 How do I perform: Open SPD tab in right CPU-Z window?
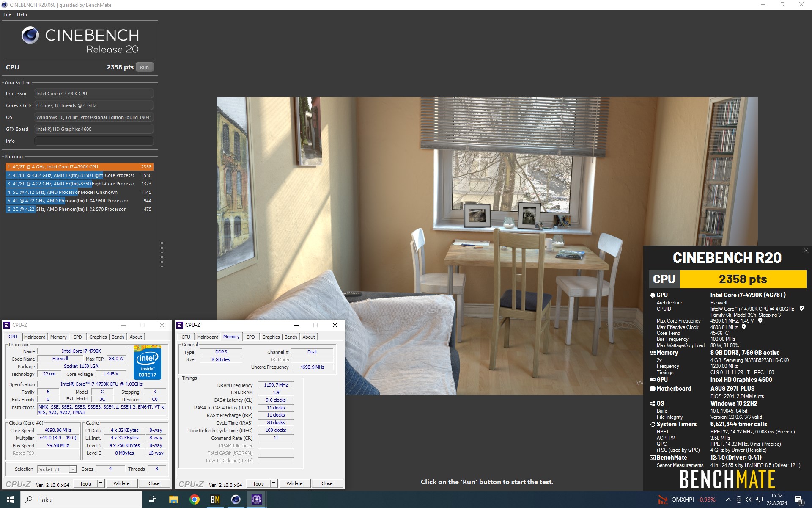(x=251, y=337)
